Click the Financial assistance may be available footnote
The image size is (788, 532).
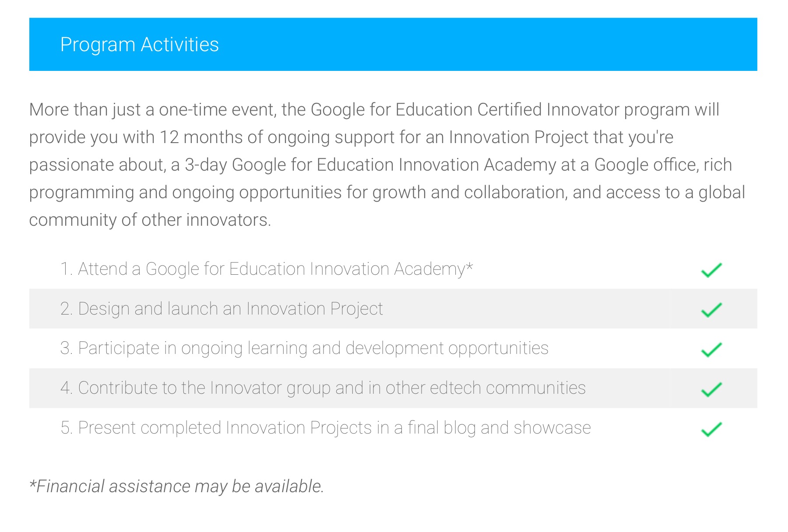click(176, 486)
